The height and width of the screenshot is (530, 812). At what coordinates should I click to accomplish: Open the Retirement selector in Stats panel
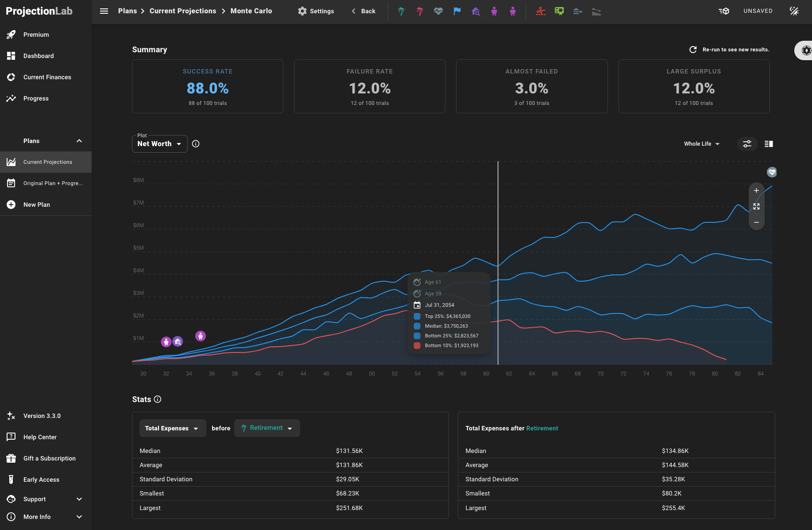click(267, 428)
